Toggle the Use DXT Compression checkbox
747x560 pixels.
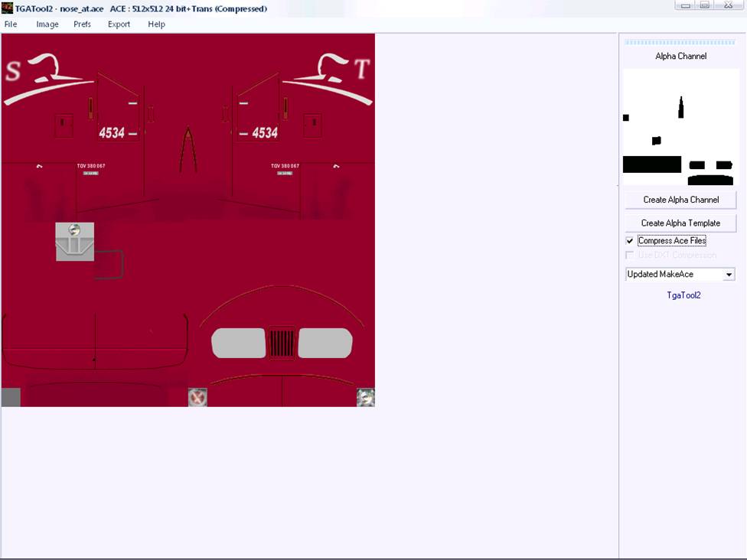(630, 256)
